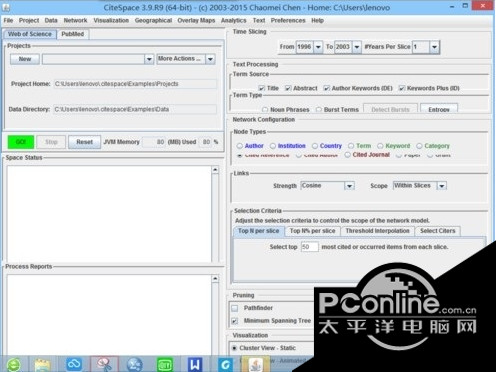Switch to the PubMed tab

tap(73, 34)
